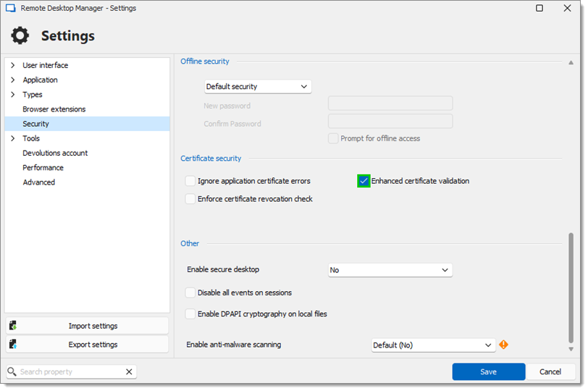The image size is (588, 391).
Task: Open the Advanced settings category
Action: [38, 182]
